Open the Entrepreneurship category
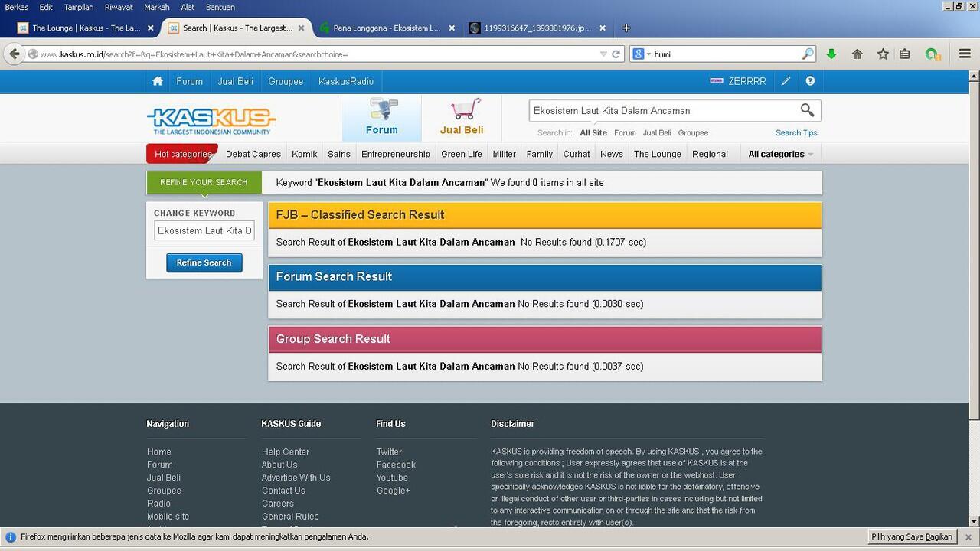The height and width of the screenshot is (551, 980). tap(396, 154)
